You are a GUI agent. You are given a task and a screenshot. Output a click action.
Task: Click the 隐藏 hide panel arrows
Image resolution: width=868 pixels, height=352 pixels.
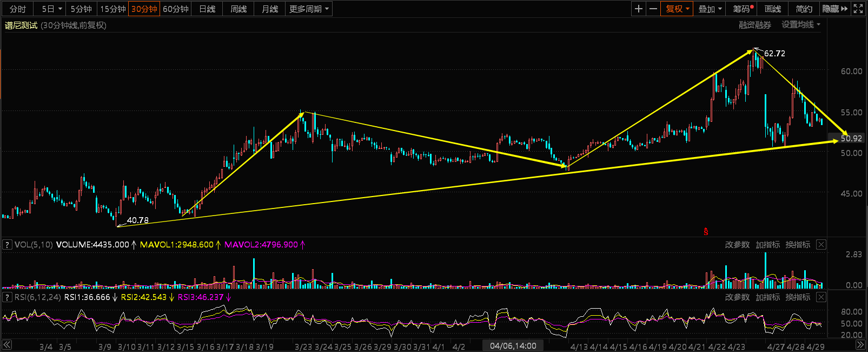coord(835,9)
